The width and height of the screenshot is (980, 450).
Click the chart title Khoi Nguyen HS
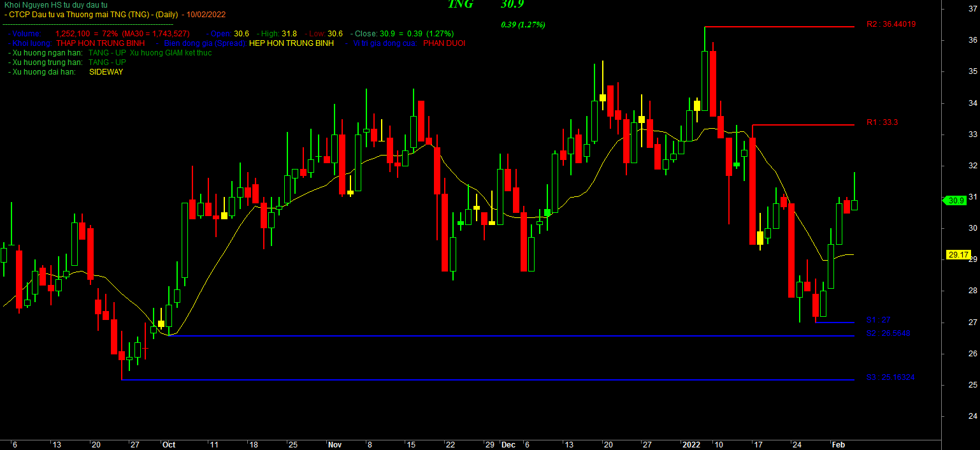[56, 5]
